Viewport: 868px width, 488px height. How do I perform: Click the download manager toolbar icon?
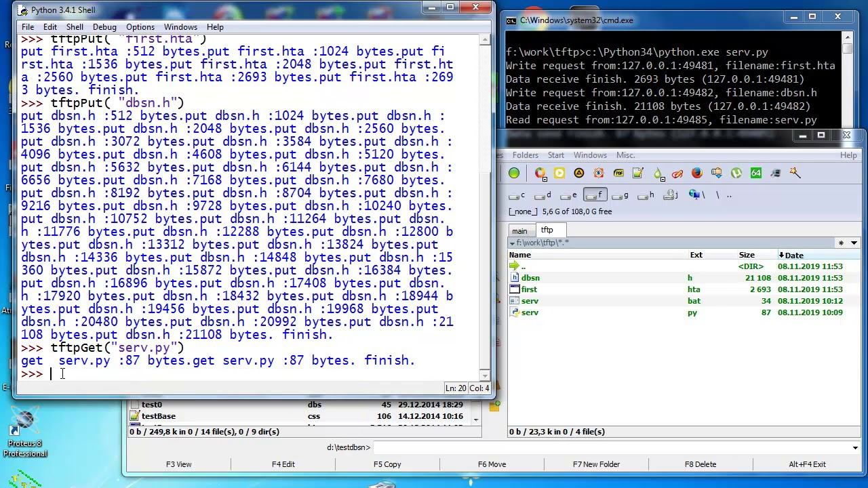point(717,174)
